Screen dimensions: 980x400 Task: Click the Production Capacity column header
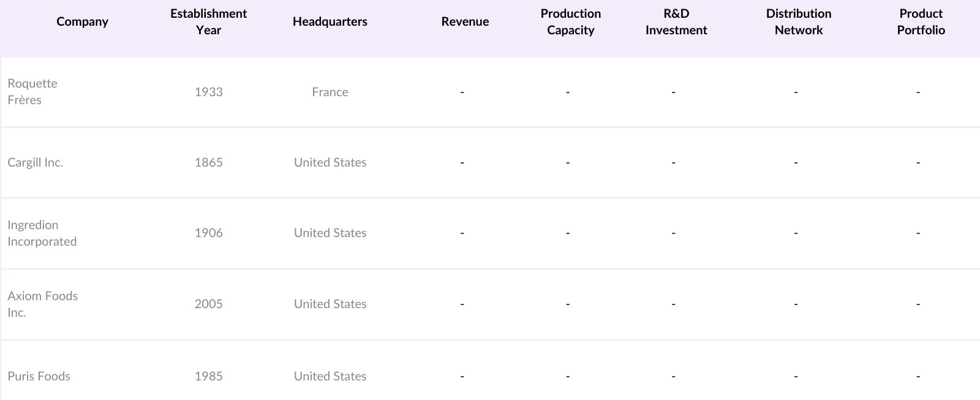(x=570, y=21)
